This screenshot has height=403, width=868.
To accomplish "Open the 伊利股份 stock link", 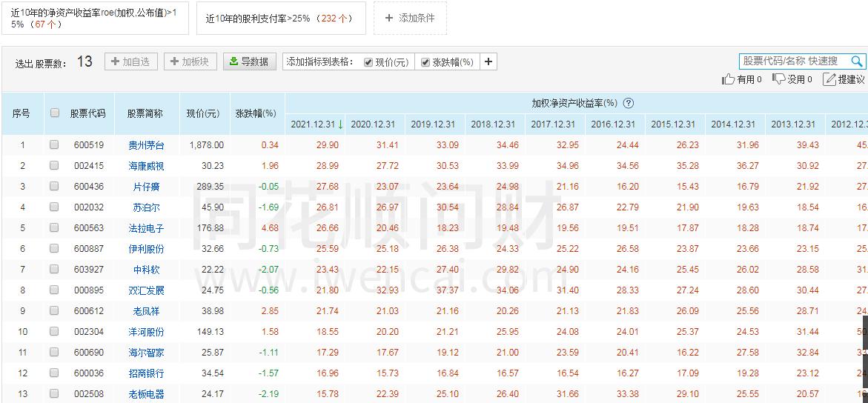I will pyautogui.click(x=146, y=249).
